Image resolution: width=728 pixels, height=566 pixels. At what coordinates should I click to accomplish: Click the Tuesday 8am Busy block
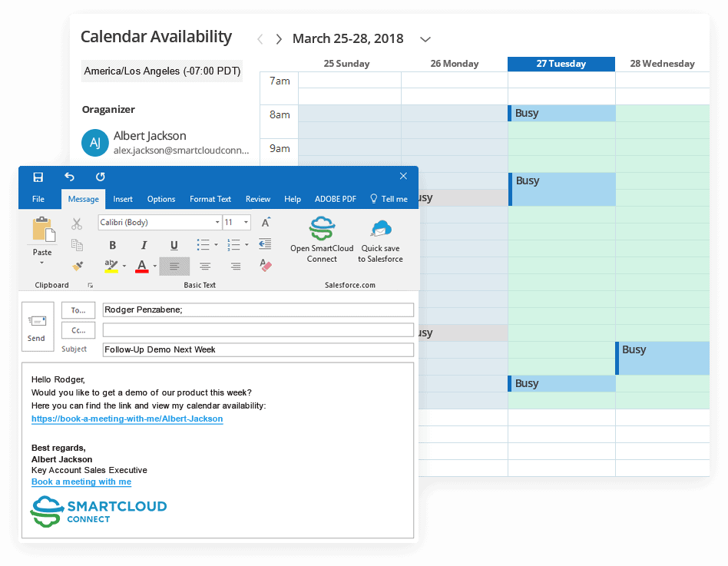pyautogui.click(x=562, y=114)
